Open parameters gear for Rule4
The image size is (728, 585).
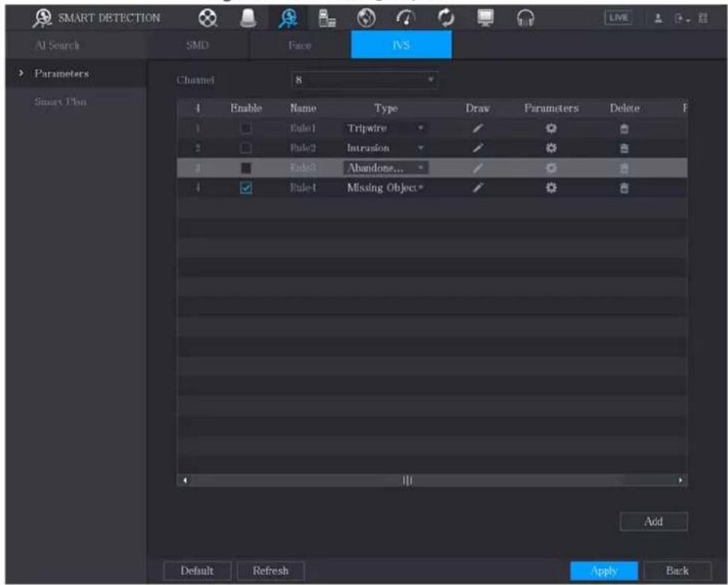[x=551, y=188]
